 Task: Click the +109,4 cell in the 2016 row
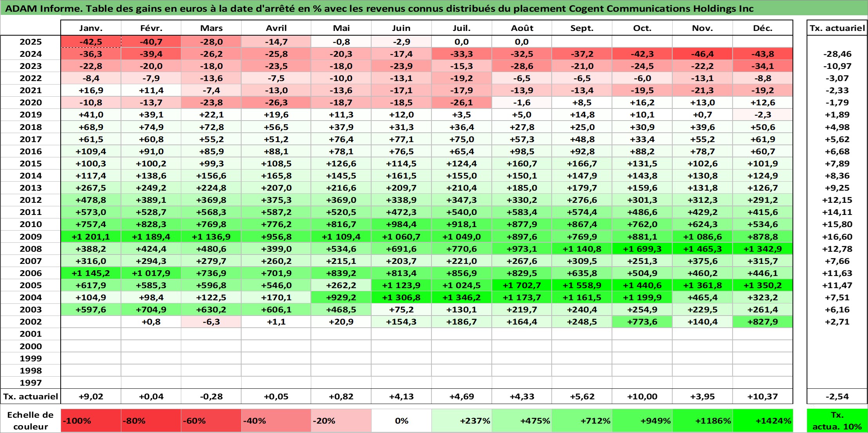tap(91, 152)
